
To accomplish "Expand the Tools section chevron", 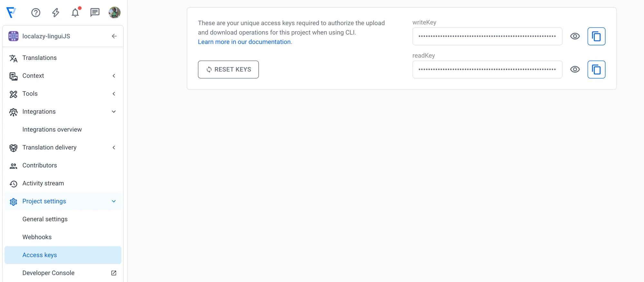I will pyautogui.click(x=114, y=94).
